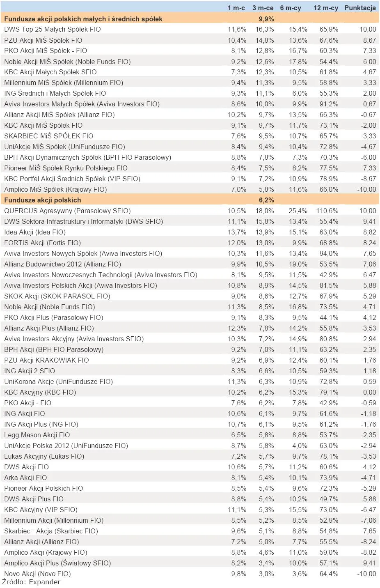Select the QUERCUS Agresywny fund row
This screenshot has width=380, height=588.
(x=190, y=211)
